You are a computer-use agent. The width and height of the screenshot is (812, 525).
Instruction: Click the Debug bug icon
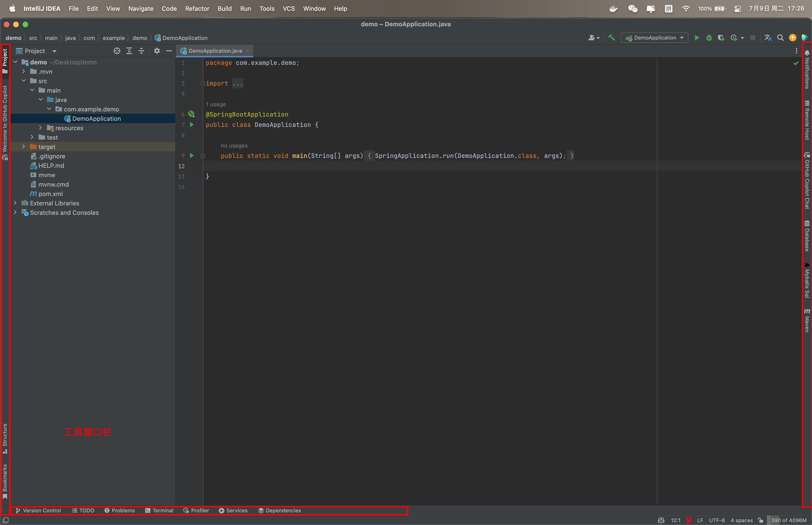click(709, 38)
